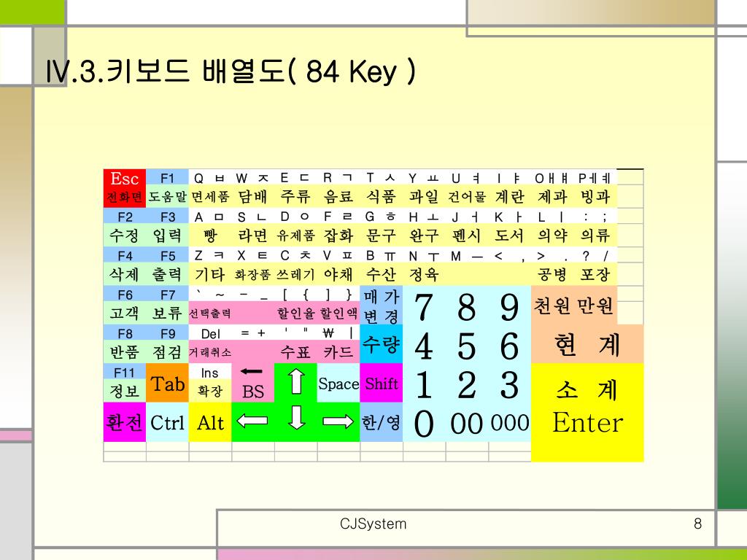The width and height of the screenshot is (747, 560).
Task: Click numeric key 5
Action: pyautogui.click(x=467, y=344)
